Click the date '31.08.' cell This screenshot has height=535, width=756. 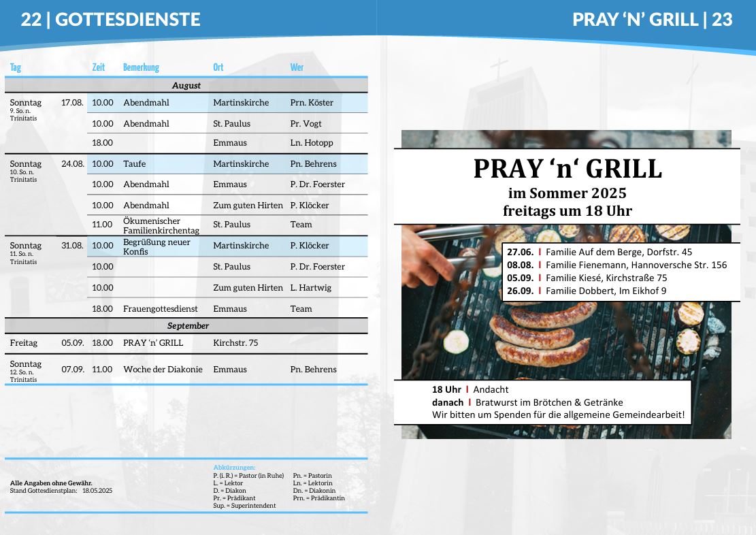pyautogui.click(x=72, y=245)
